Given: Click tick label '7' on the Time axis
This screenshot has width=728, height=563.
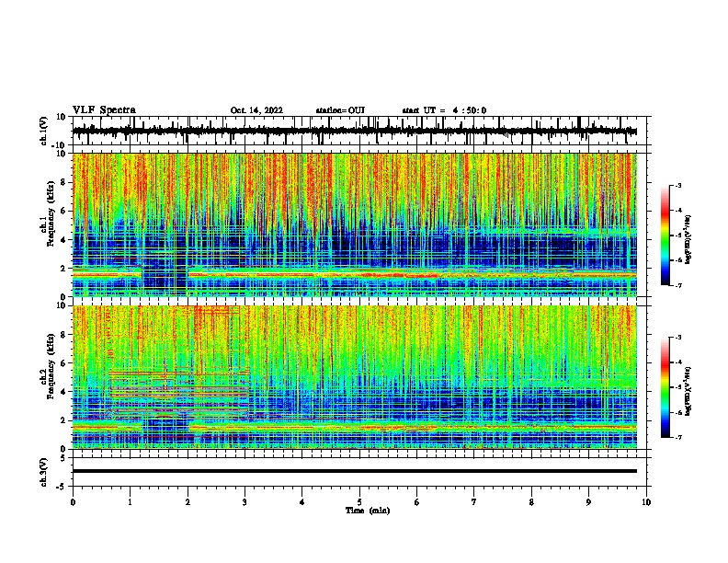Looking at the screenshot, I should tap(474, 502).
